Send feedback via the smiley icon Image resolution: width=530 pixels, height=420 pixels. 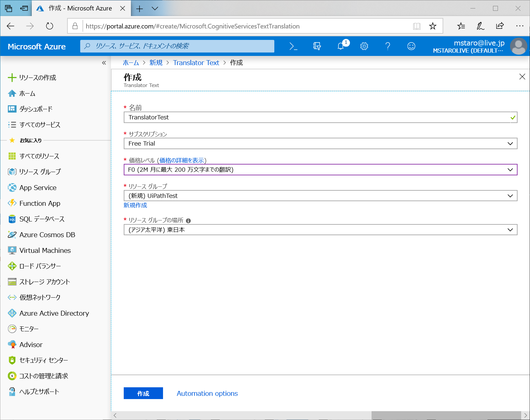[411, 46]
